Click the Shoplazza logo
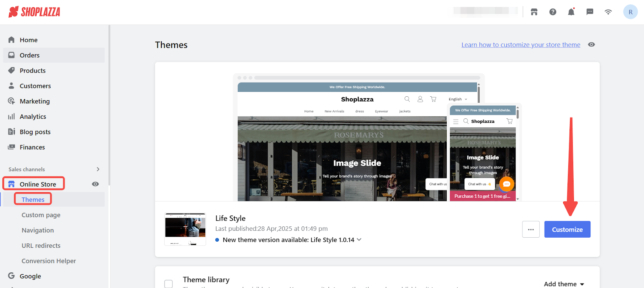644x288 pixels. [x=34, y=12]
